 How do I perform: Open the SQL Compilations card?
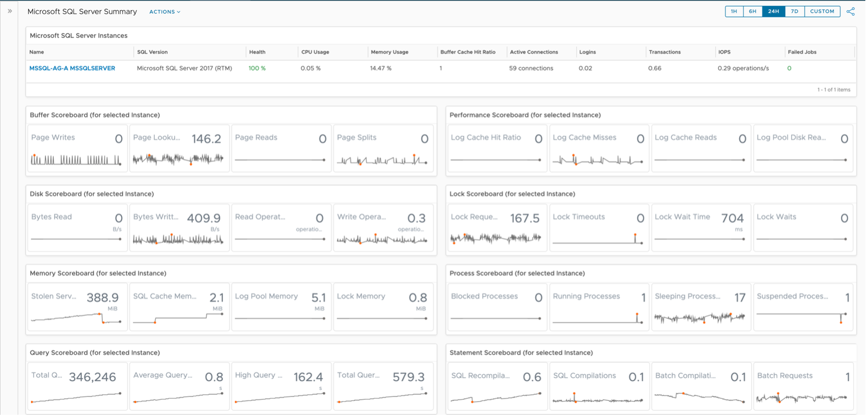[x=600, y=387]
